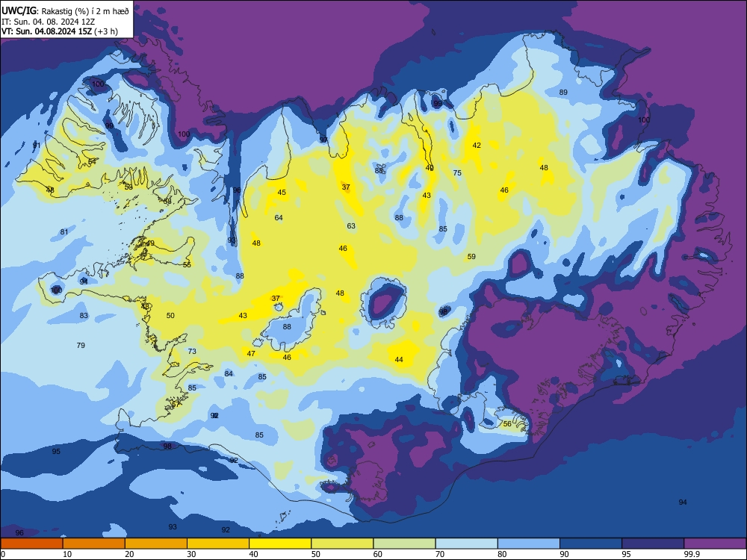This screenshot has width=747, height=560.
Task: Click the legend tick label 90
Action: point(564,554)
